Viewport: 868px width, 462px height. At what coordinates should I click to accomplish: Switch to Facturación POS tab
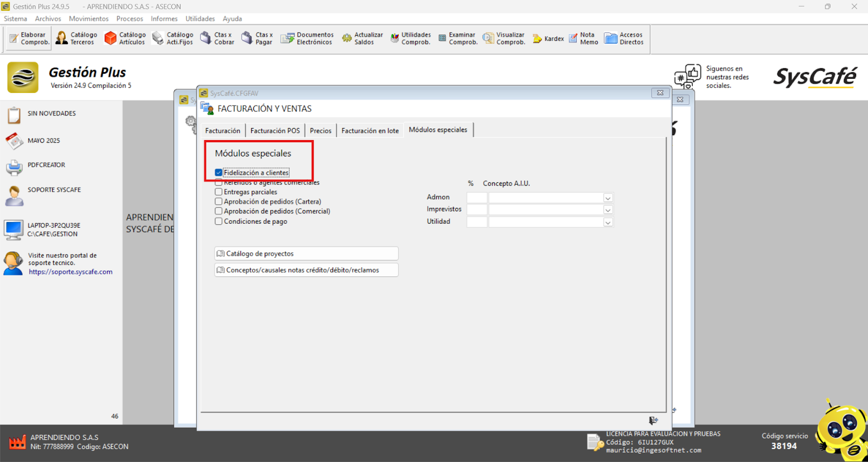[x=275, y=131]
